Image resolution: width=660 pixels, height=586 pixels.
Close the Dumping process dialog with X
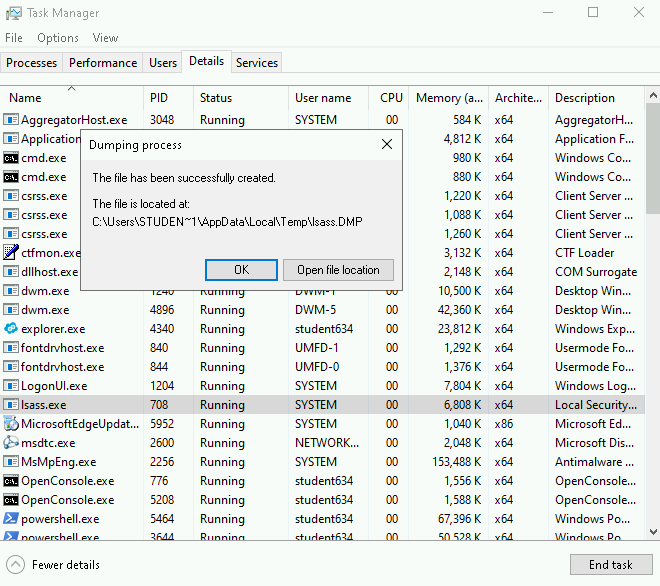(387, 144)
